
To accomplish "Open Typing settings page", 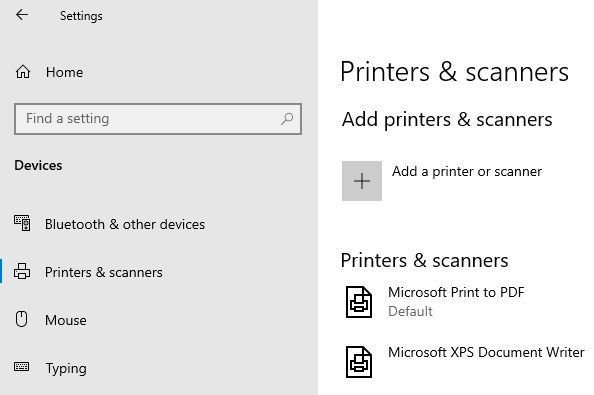I will point(66,368).
